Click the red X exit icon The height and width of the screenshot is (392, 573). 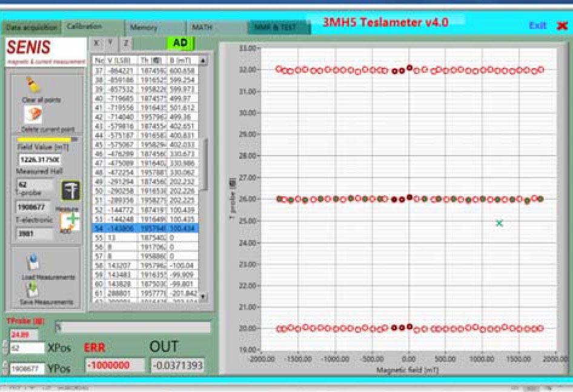[561, 26]
